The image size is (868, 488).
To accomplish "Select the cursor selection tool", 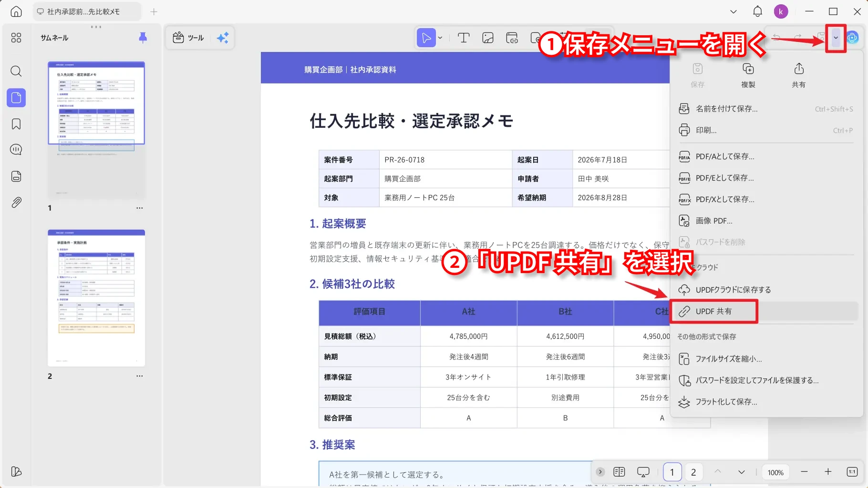I will pyautogui.click(x=426, y=38).
